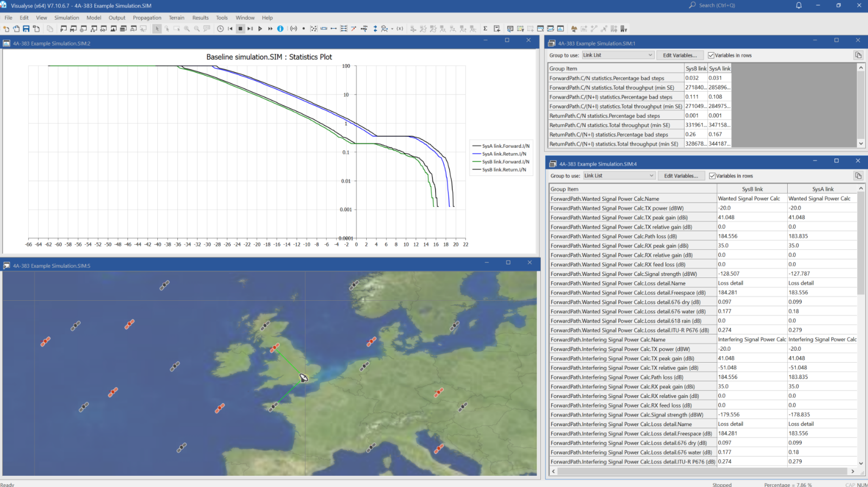Click the blue up-down arrows icon
Screen dimensions: 868x487
point(375,29)
